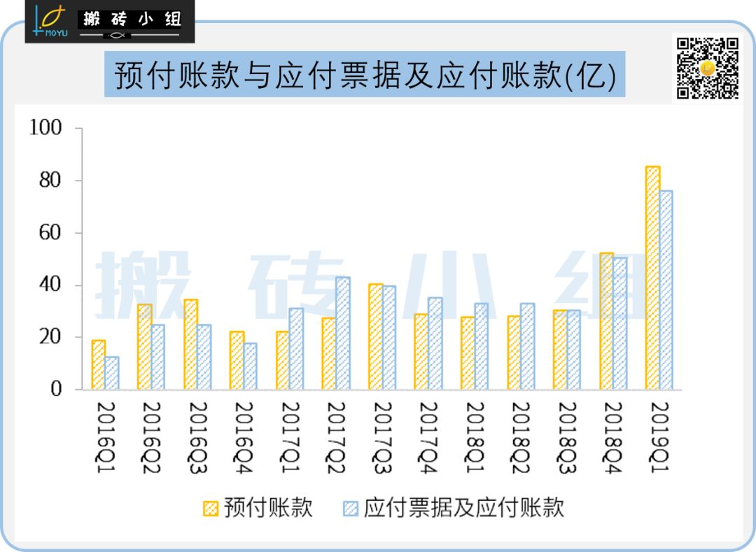Image resolution: width=756 pixels, height=552 pixels.
Task: Click the 应付票据及应付账款 legend label
Action: click(464, 508)
